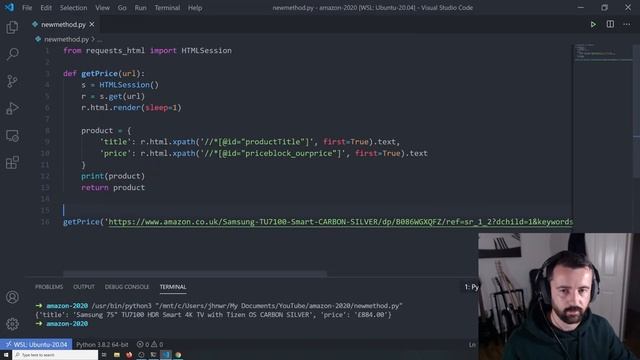Expand the breadcrumb ellipsis segment
Screen dimensions: 640x360
[100, 40]
